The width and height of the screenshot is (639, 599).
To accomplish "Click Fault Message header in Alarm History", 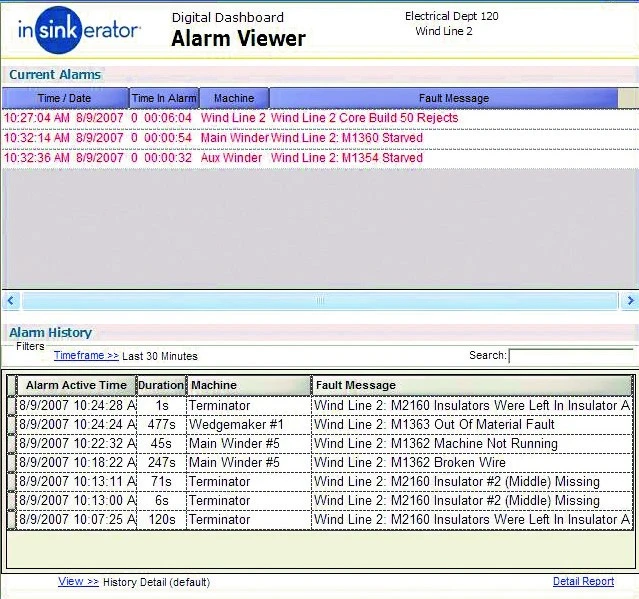I will click(472, 385).
